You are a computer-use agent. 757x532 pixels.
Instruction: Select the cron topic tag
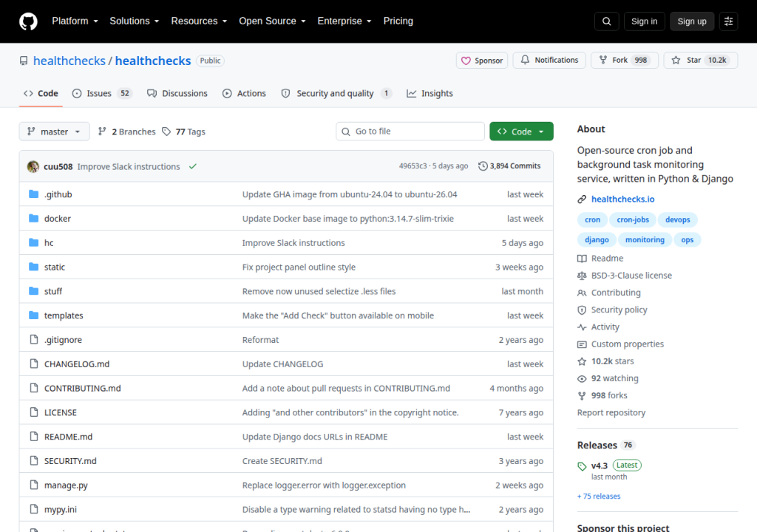(592, 219)
